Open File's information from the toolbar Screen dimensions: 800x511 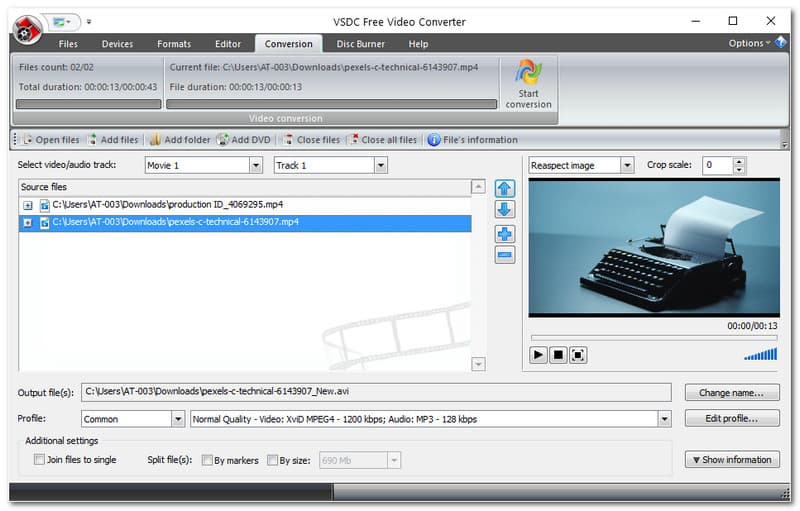pyautogui.click(x=434, y=140)
